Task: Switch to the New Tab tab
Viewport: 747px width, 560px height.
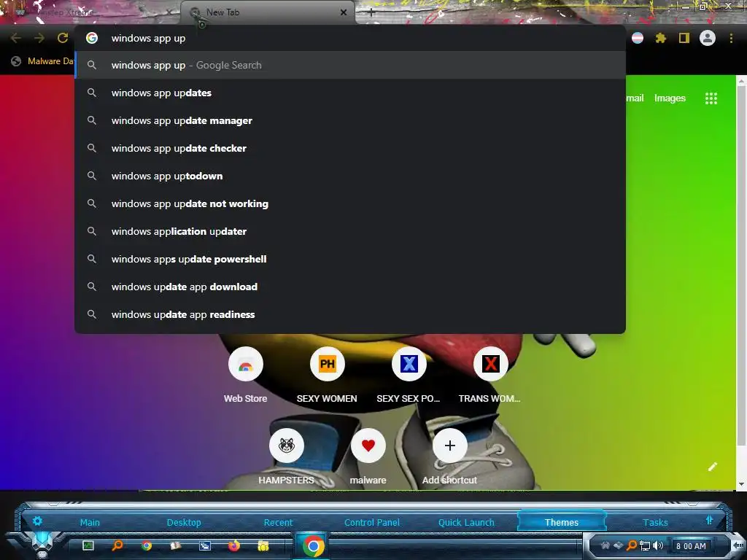Action: coord(268,12)
